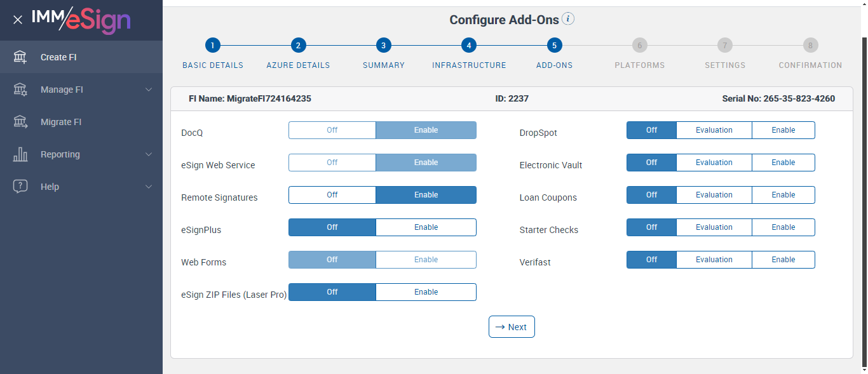This screenshot has width=868, height=374.
Task: Click the Manage FI gear-bank icon
Action: coord(20,90)
